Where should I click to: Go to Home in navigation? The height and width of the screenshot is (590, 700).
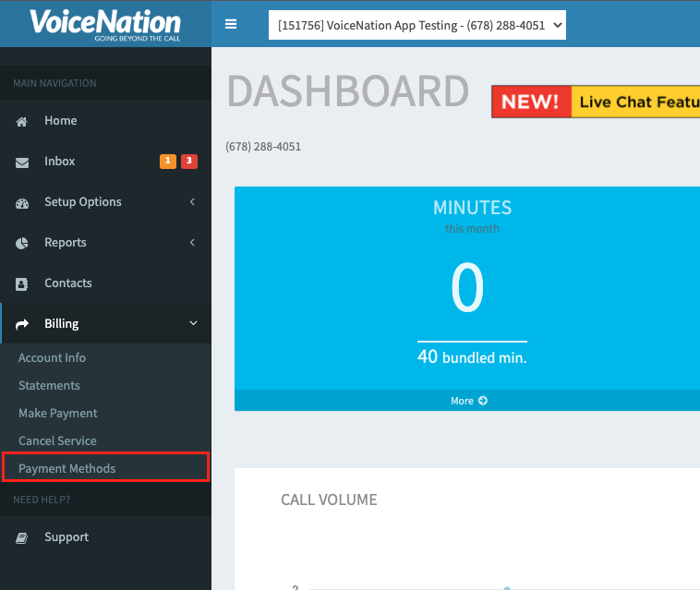point(106,121)
